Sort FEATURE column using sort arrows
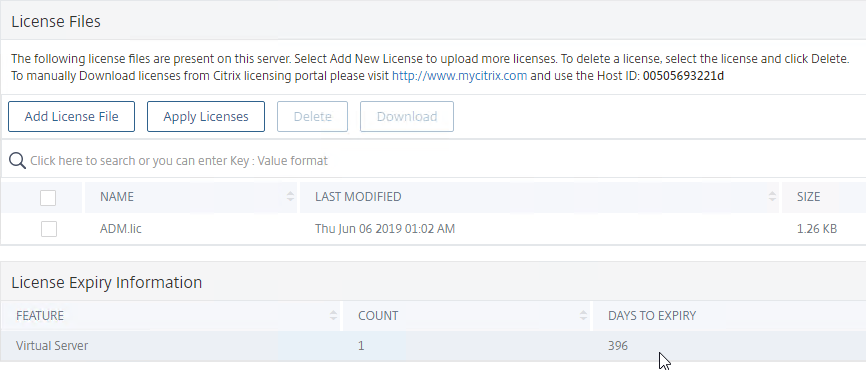The image size is (866, 370). pyautogui.click(x=333, y=315)
